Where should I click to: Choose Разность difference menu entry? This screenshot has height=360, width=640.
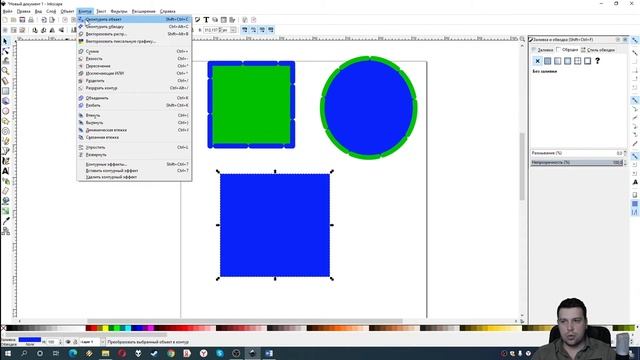[134, 59]
